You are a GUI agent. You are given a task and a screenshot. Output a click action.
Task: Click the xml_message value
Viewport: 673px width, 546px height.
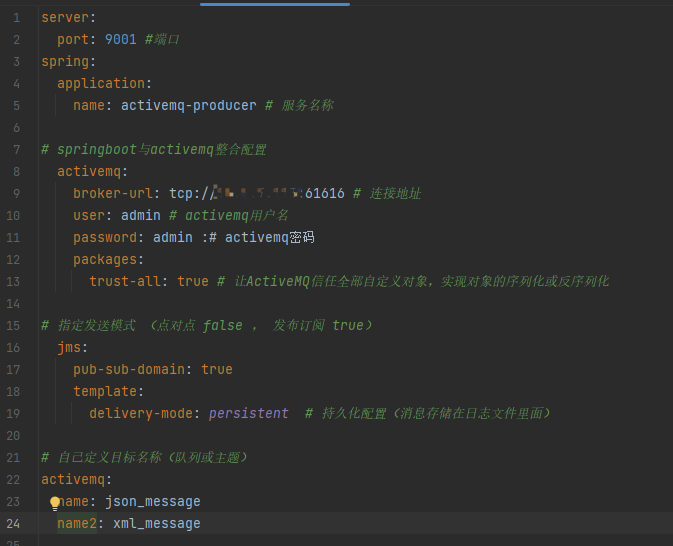156,523
